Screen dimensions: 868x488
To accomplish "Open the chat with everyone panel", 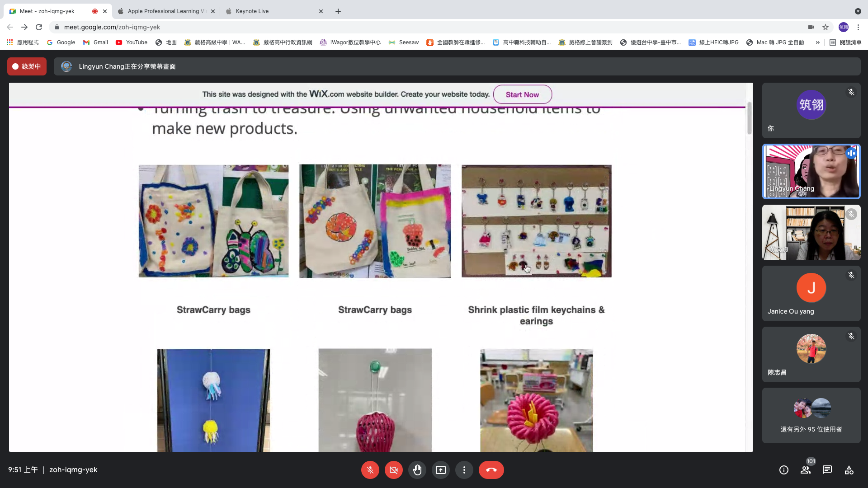I will click(827, 470).
